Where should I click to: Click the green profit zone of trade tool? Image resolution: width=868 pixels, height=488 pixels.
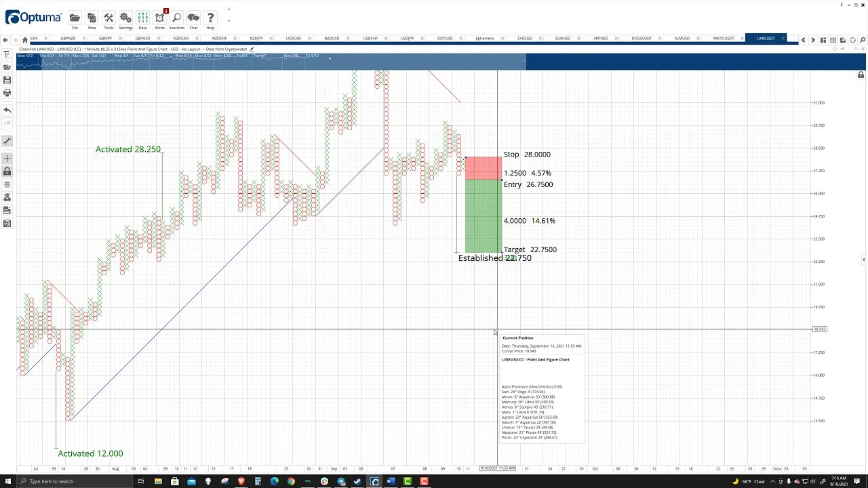tap(484, 216)
